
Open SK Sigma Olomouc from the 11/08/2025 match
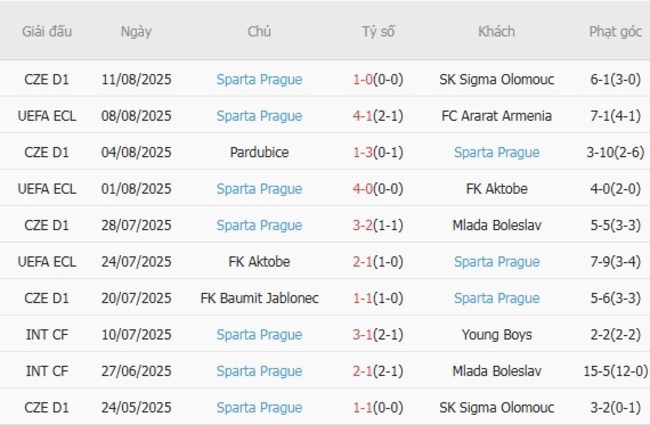tap(497, 79)
